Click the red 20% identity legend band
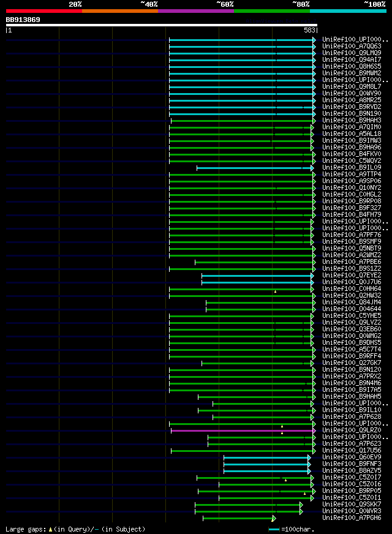 (x=44, y=11)
